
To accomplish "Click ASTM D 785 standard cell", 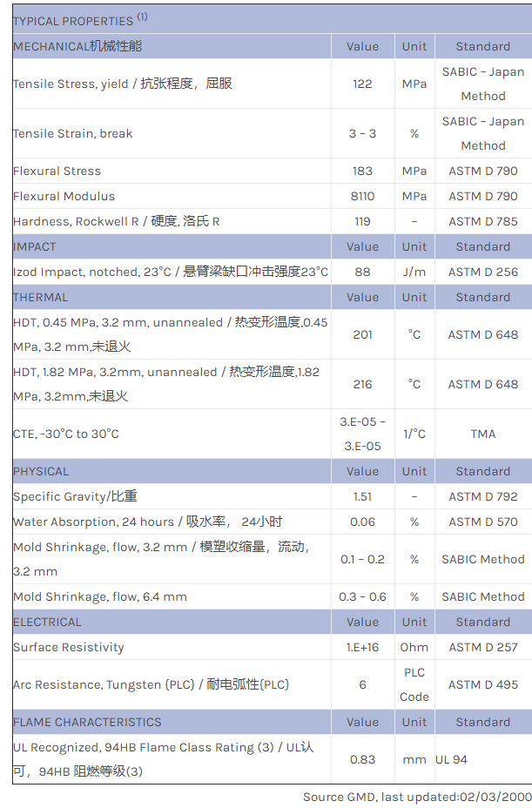I will (482, 221).
